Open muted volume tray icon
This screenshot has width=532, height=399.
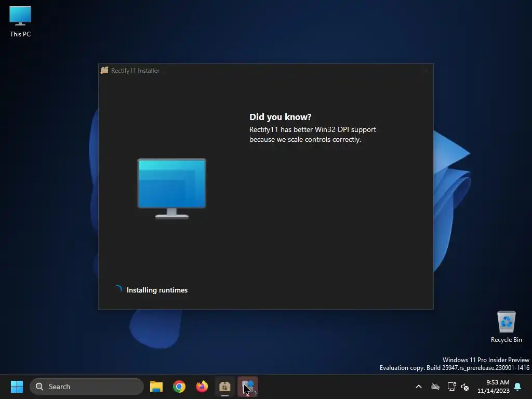pos(465,387)
